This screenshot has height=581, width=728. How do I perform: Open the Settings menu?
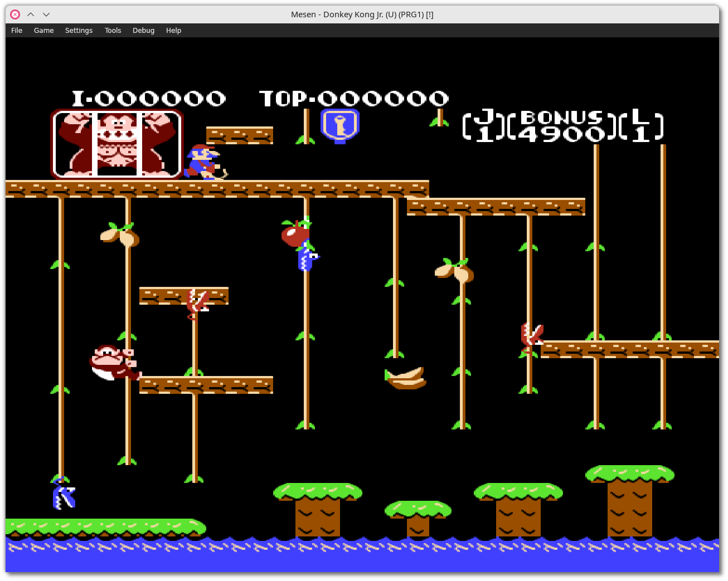point(79,31)
